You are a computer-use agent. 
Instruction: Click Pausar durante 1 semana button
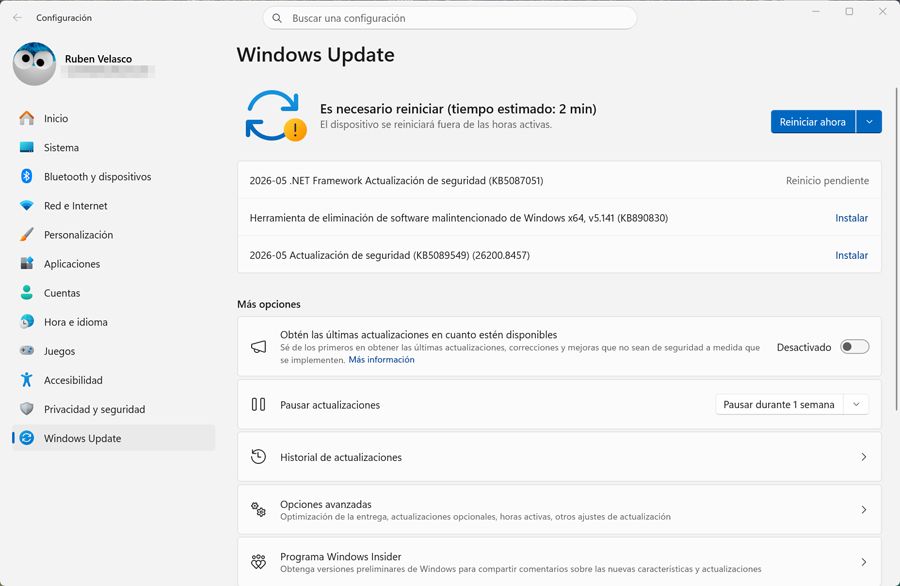coord(779,405)
